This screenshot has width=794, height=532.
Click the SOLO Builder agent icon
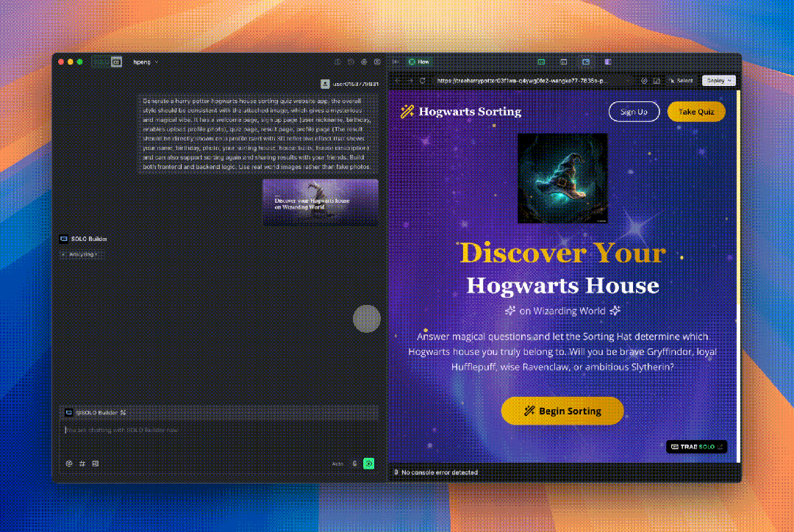tap(64, 238)
